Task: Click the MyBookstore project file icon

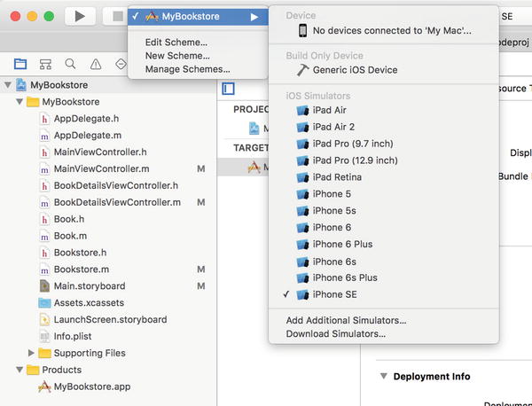Action: coord(21,85)
